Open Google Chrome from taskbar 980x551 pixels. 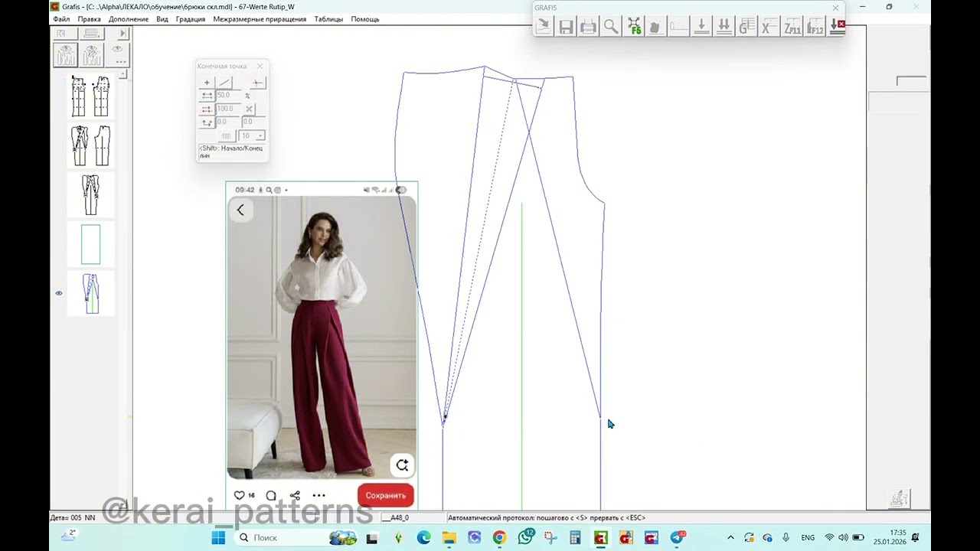[499, 538]
